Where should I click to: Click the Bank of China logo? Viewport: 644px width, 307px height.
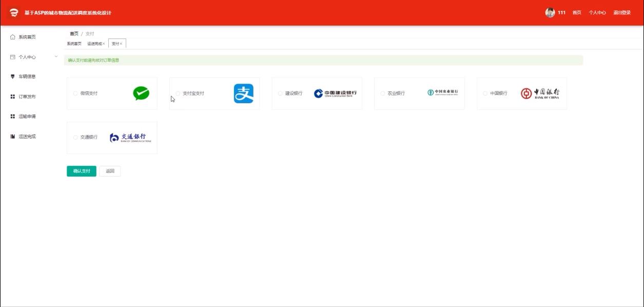coord(540,93)
